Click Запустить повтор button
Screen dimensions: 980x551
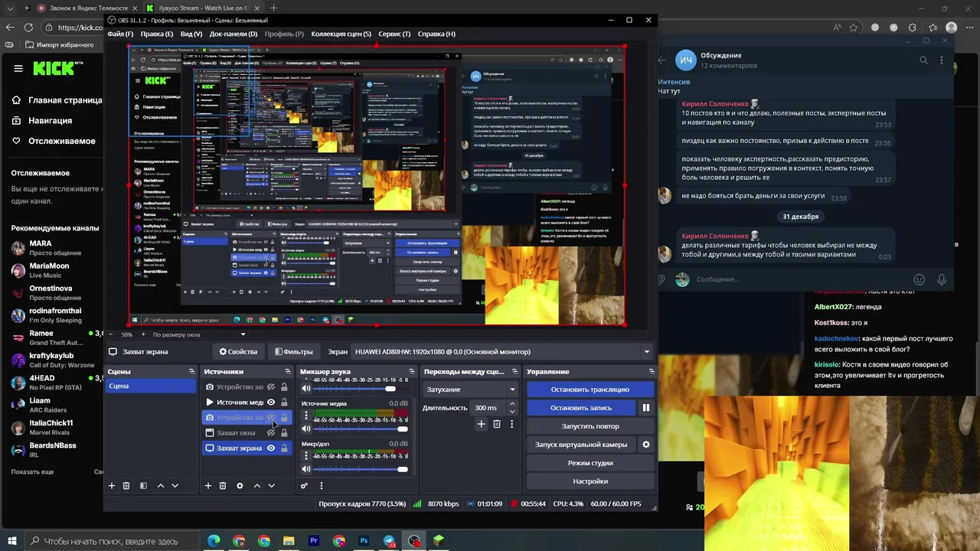[x=590, y=426]
